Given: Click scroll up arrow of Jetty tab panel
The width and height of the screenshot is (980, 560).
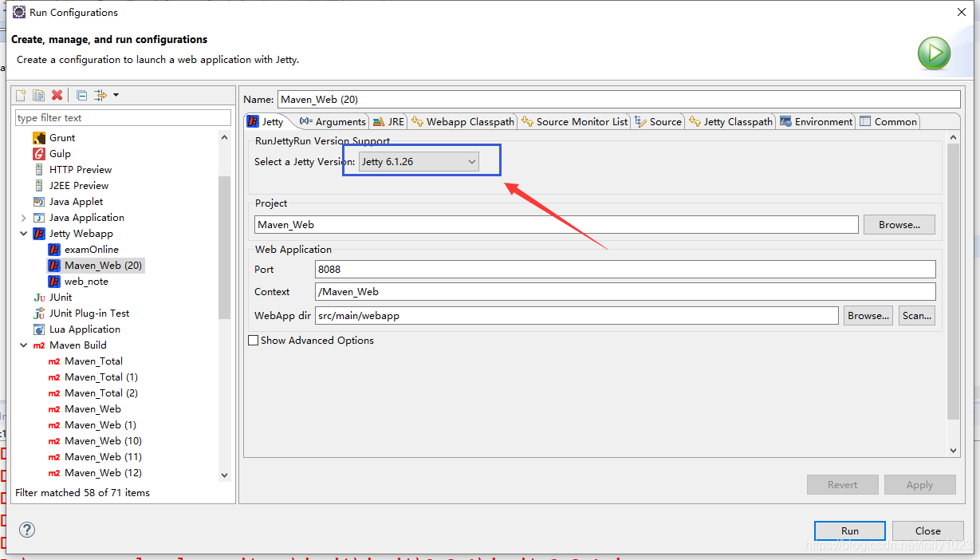Looking at the screenshot, I should tap(954, 138).
